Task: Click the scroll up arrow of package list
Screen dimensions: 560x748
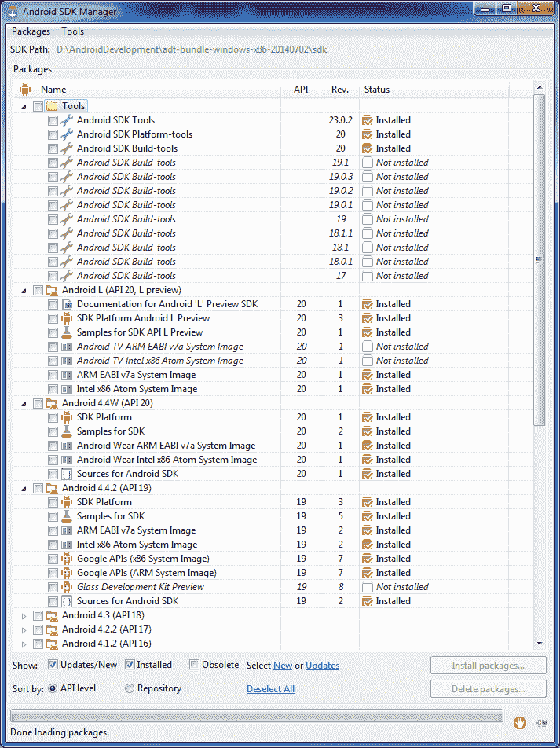Action: [539, 87]
